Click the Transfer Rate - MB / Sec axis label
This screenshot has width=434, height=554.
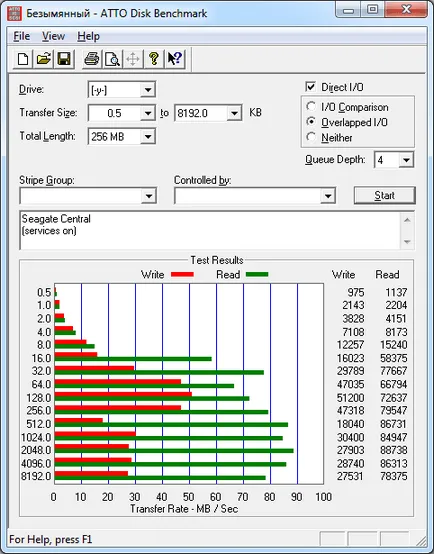(184, 509)
